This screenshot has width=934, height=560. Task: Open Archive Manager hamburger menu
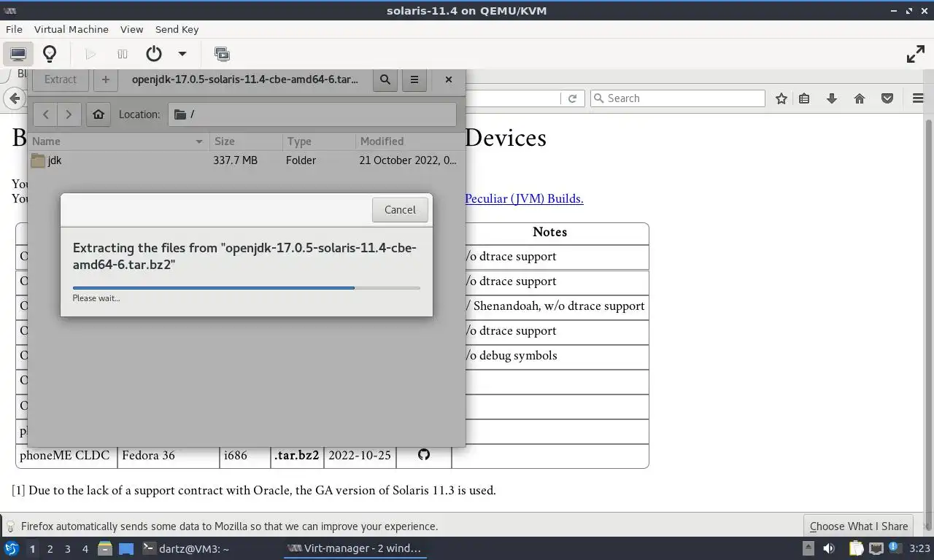click(x=414, y=79)
